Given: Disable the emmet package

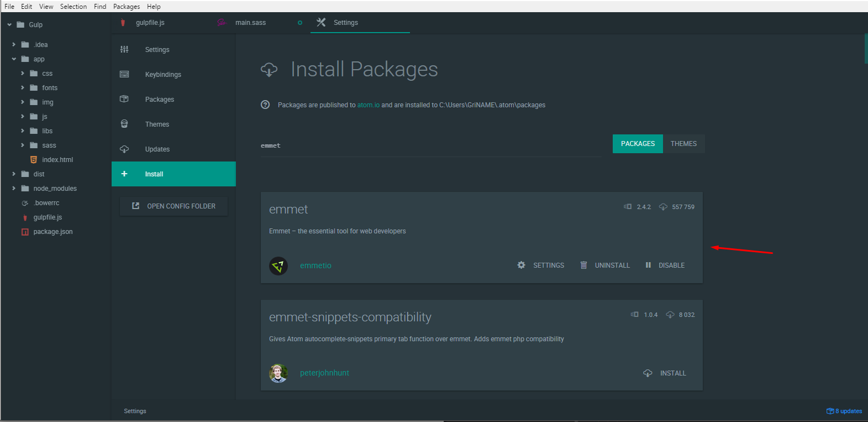Looking at the screenshot, I should (x=665, y=265).
